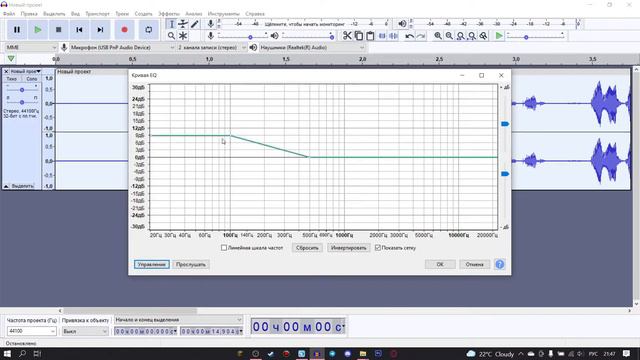Image resolution: width=640 pixels, height=360 pixels.
Task: Click the recording meter microphone icon
Action: [211, 24]
